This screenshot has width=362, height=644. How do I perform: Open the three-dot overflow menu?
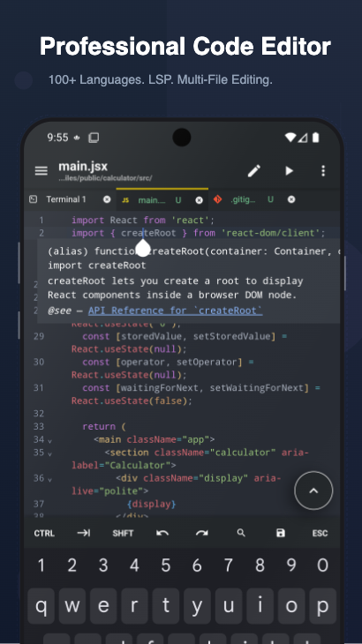click(x=323, y=171)
